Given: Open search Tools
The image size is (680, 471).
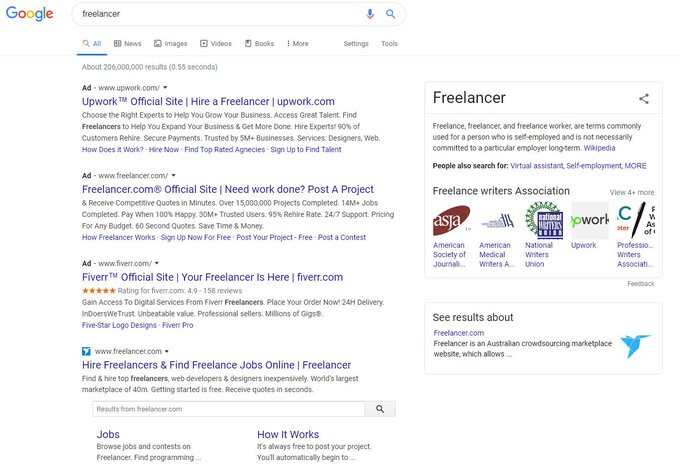Looking at the screenshot, I should (x=389, y=43).
